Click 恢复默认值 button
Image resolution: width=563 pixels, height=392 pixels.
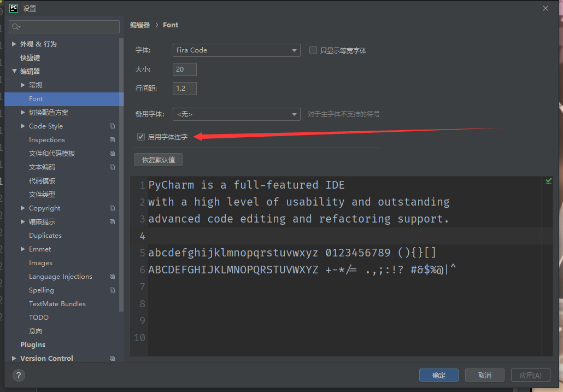(159, 160)
